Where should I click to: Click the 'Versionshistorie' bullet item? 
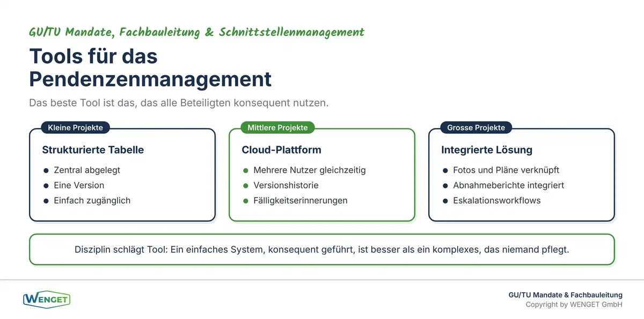(x=281, y=185)
